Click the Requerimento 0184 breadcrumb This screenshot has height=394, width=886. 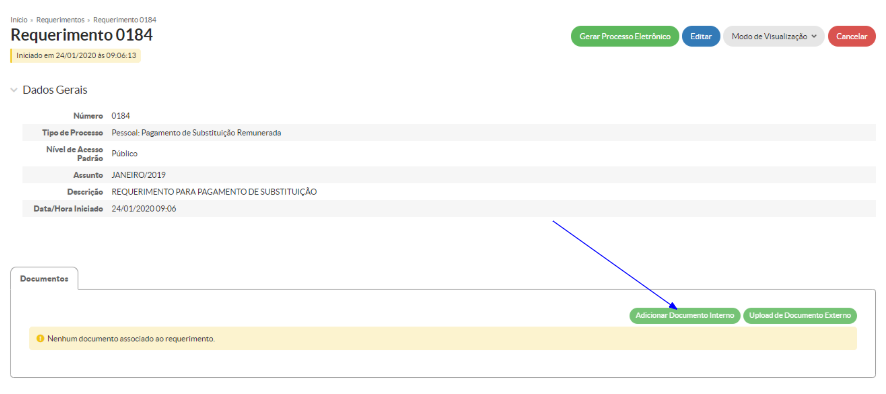[125, 20]
